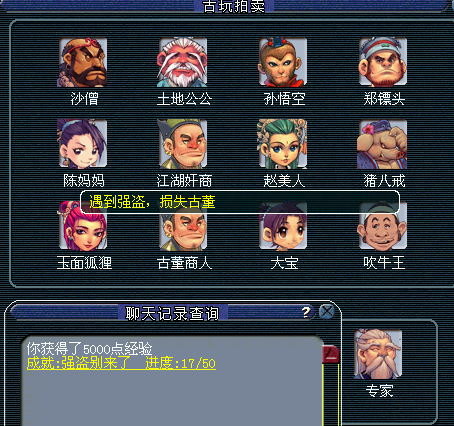
Task: Open help in 聊天记录查询 window
Action: coord(306,312)
